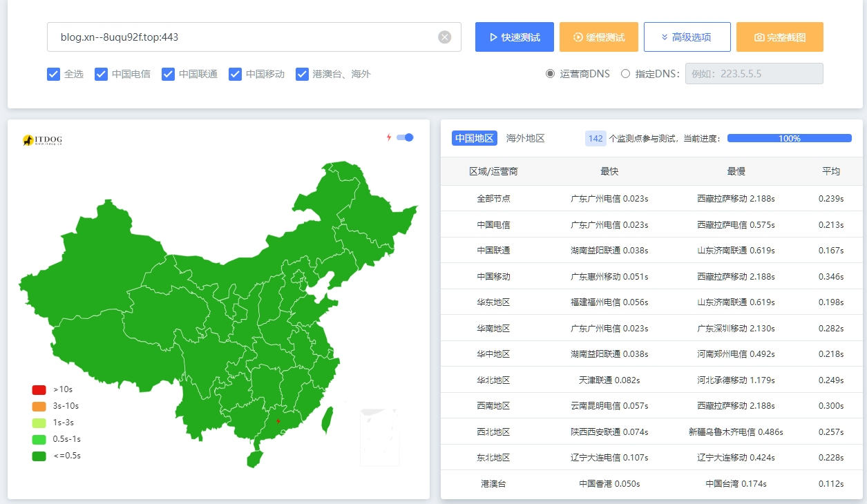Click the 缓慢测试 clock icon
Image resolution: width=867 pixels, height=504 pixels.
[579, 37]
